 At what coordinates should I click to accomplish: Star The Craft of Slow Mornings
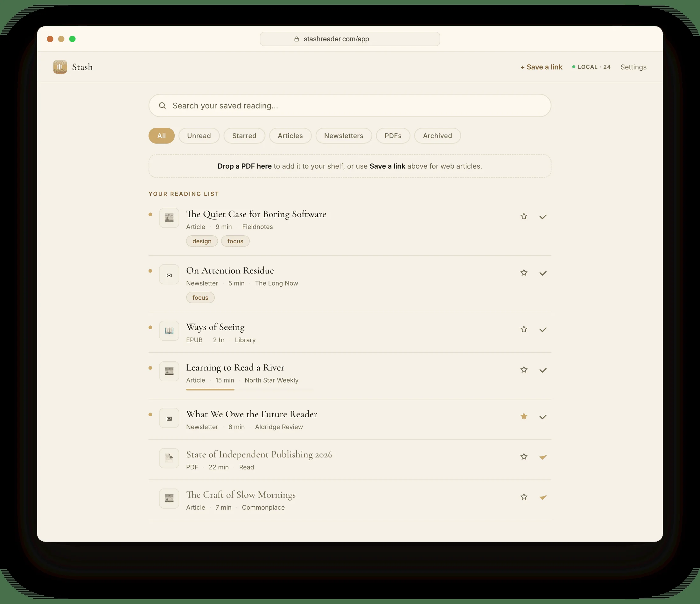coord(524,497)
